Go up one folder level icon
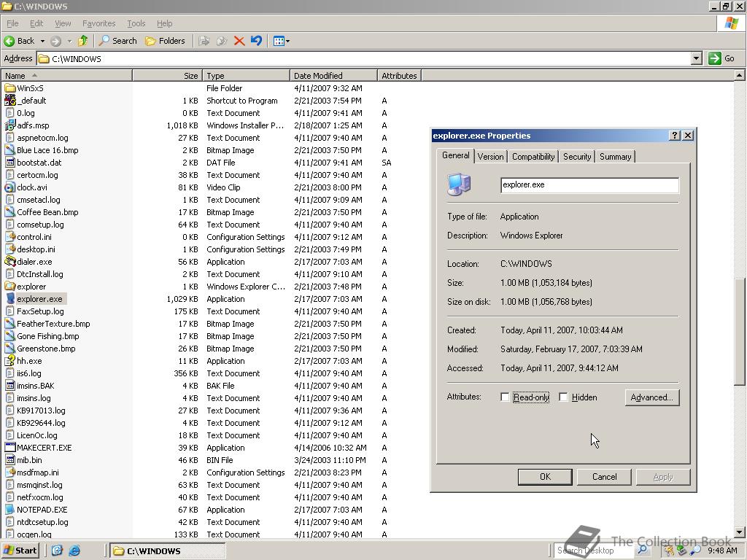Screen dimensions: 747x560 pos(83,41)
